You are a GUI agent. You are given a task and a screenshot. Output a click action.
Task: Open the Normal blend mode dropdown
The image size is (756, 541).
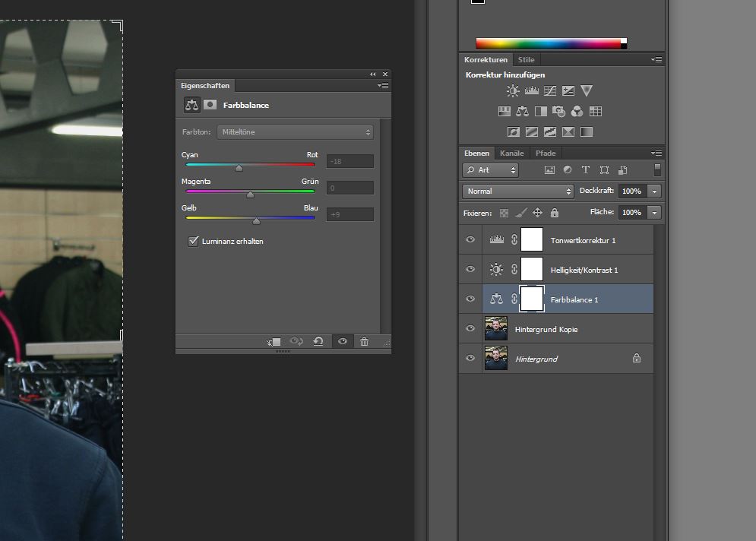click(x=518, y=191)
